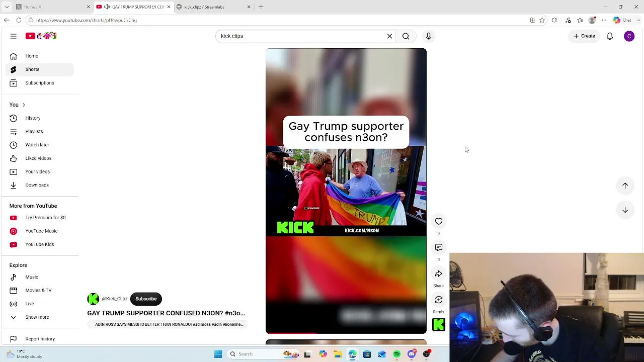Open the Kick_Clipz channel avatar
This screenshot has width=644, height=362.
pyautogui.click(x=93, y=299)
